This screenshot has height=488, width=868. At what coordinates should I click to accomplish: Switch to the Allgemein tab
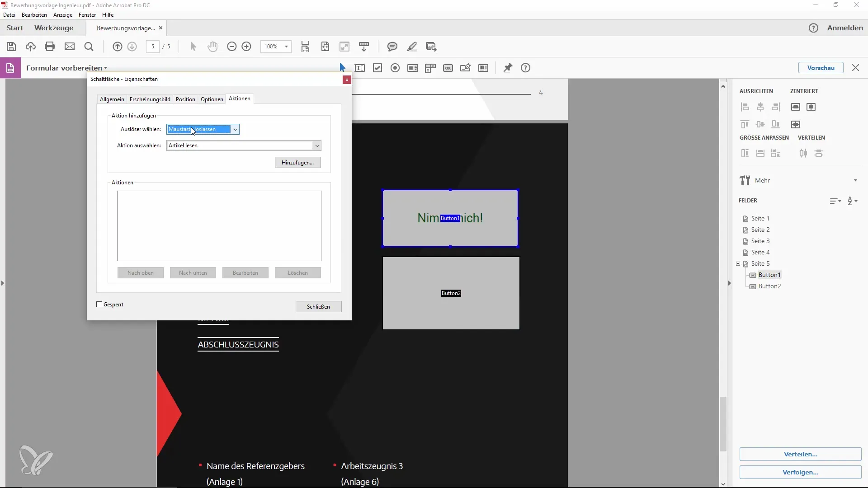[112, 99]
